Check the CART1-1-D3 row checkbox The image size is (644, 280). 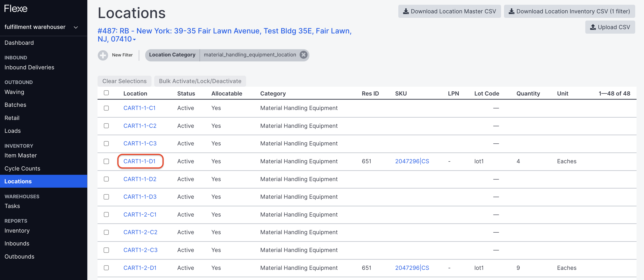[106, 197]
